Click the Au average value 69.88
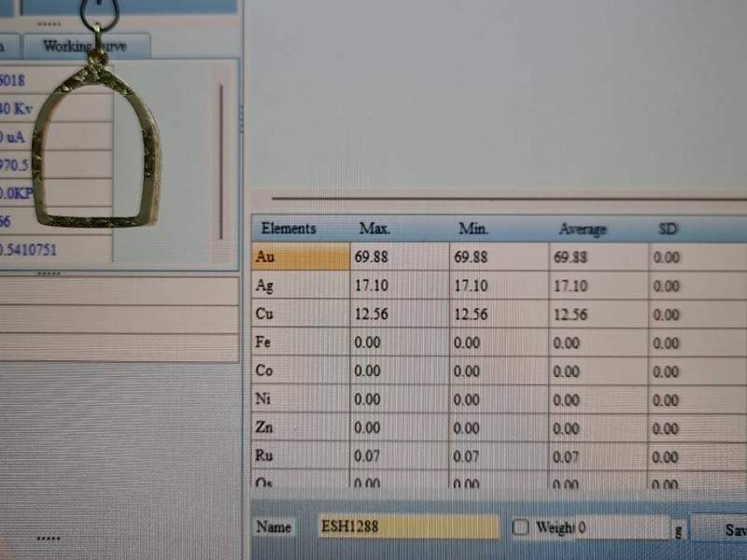This screenshot has height=560, width=747. click(571, 258)
